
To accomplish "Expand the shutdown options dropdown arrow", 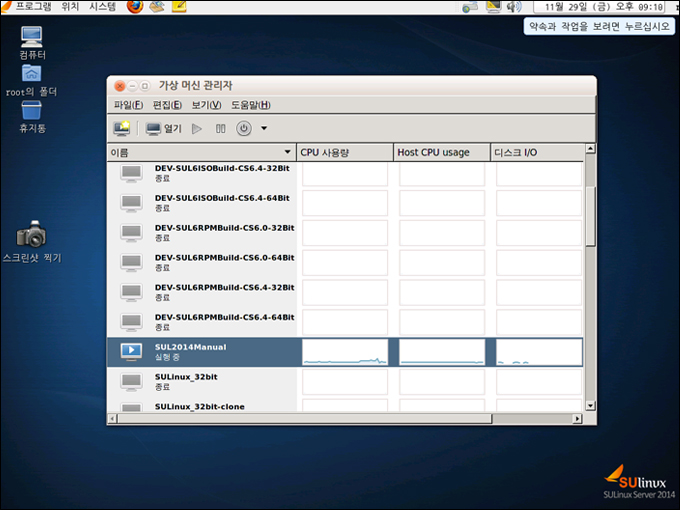I will (264, 128).
